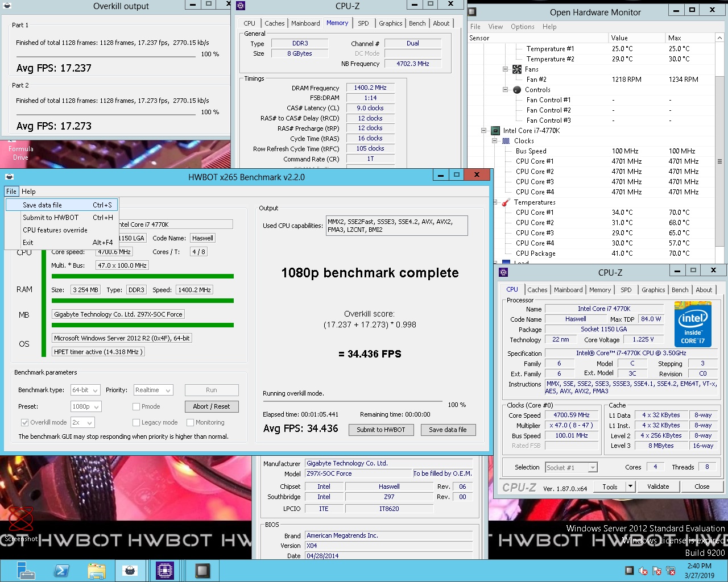Click the Overkill output window icon

point(7,6)
